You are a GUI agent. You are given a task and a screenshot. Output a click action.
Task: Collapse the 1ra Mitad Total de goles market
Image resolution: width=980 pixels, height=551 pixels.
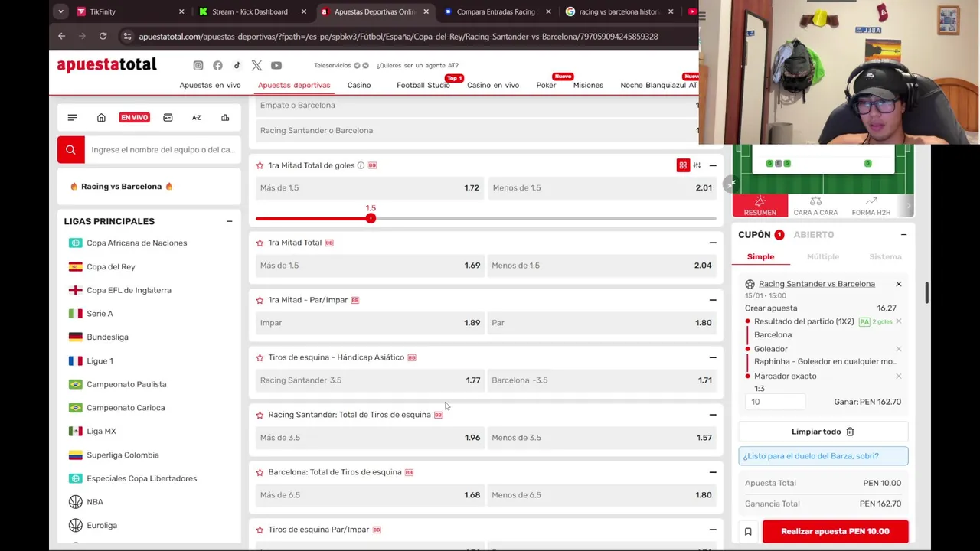(x=713, y=165)
